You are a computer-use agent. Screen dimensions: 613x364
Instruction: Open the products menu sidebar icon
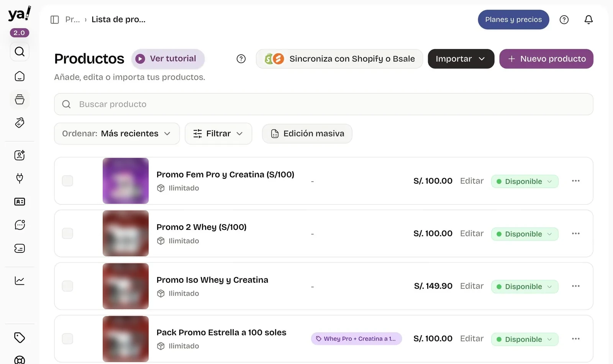(20, 100)
